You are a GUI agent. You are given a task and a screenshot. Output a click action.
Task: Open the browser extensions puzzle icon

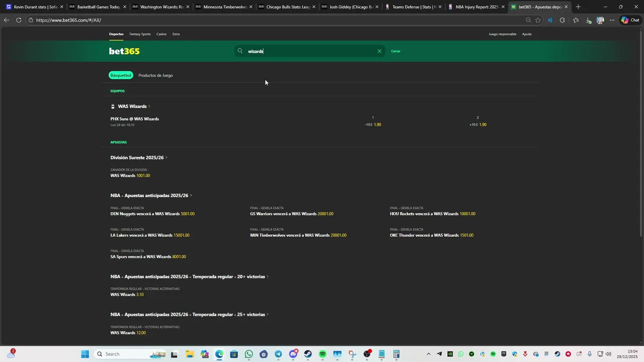coord(562,20)
